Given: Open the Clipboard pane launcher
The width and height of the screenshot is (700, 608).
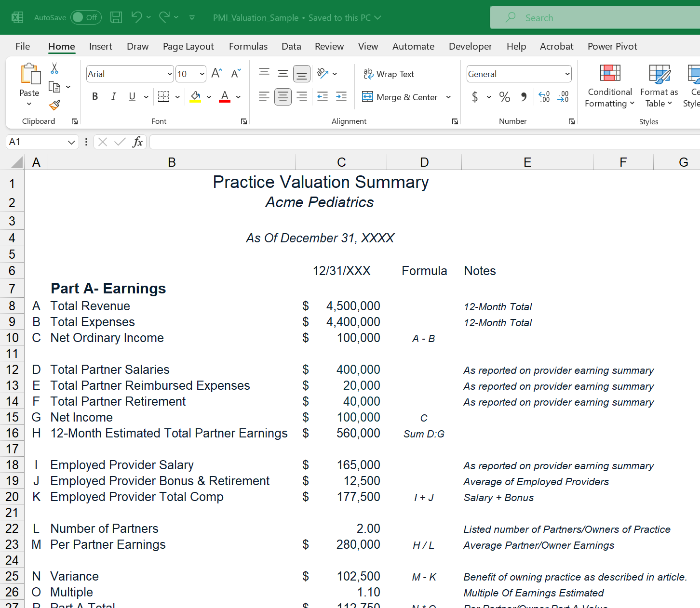Looking at the screenshot, I should 75,121.
